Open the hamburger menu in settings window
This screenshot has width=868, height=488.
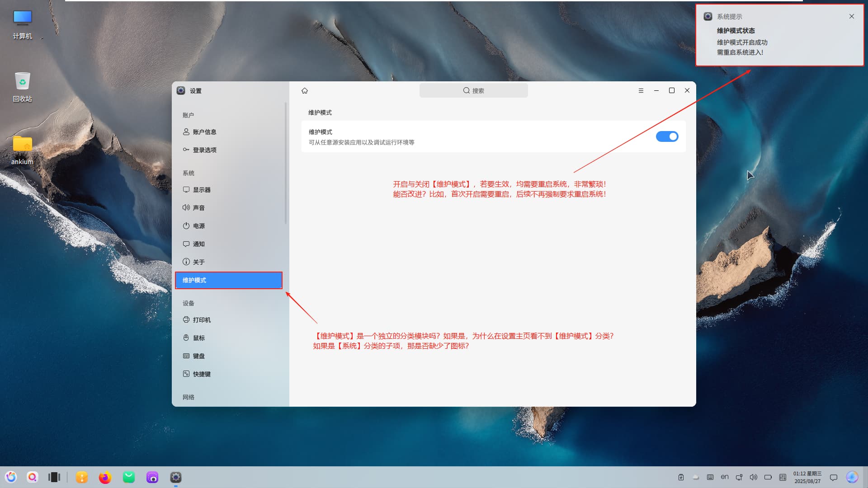641,91
